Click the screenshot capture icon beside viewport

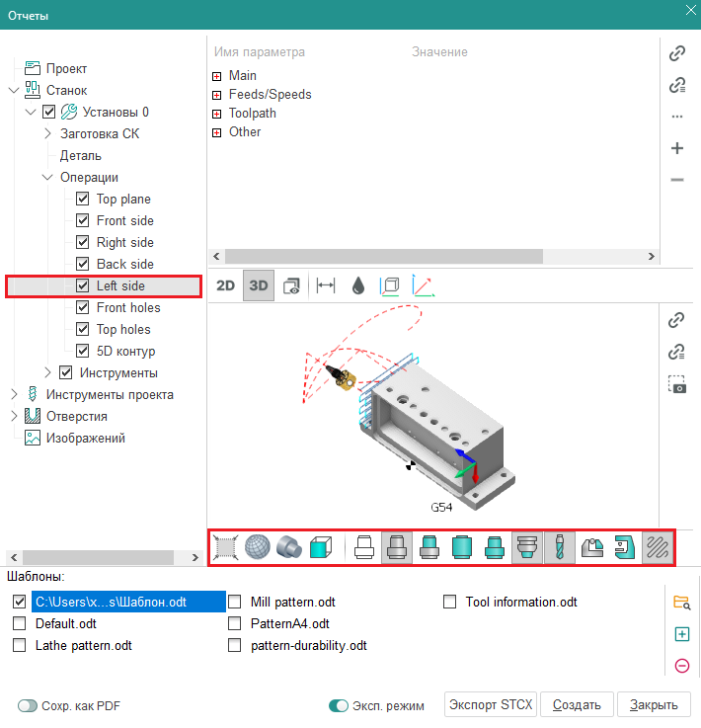pos(677,384)
